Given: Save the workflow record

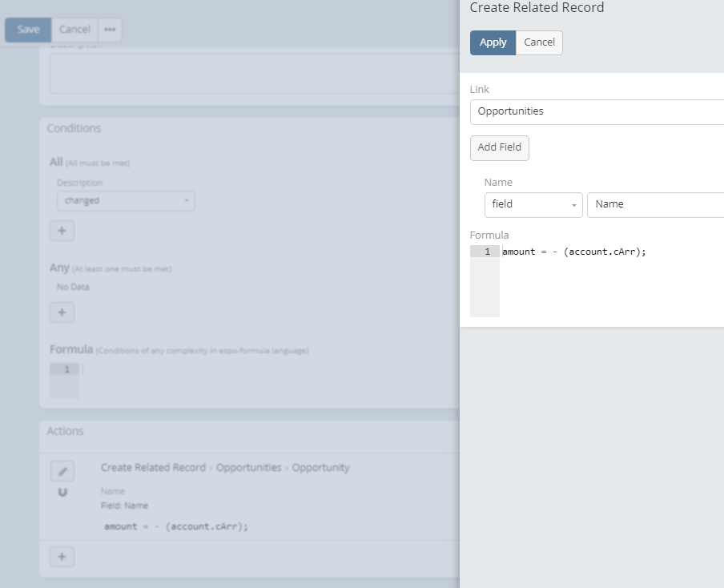Looking at the screenshot, I should click(x=28, y=30).
